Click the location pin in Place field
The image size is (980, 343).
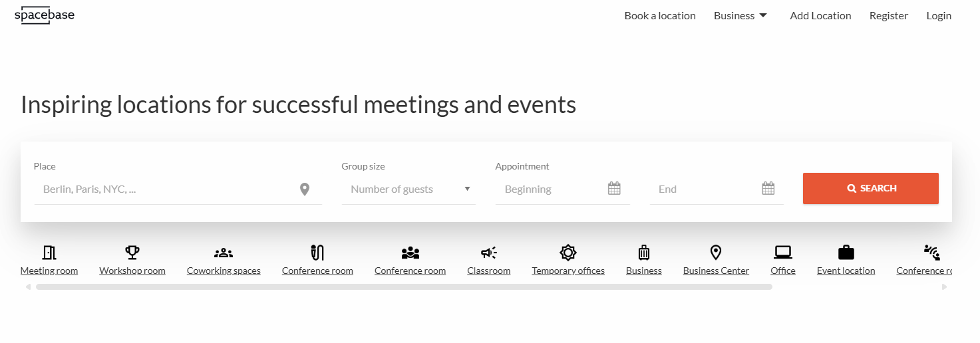[x=305, y=189]
